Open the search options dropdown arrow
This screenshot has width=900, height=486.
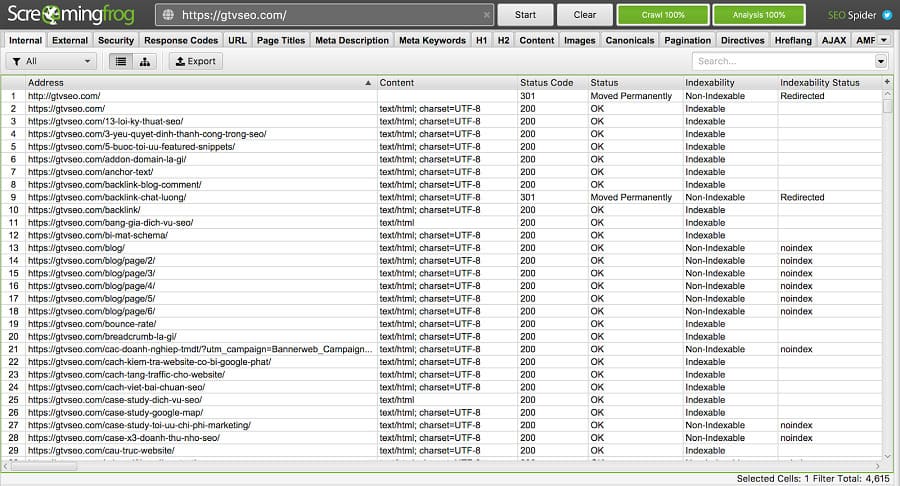(x=881, y=61)
